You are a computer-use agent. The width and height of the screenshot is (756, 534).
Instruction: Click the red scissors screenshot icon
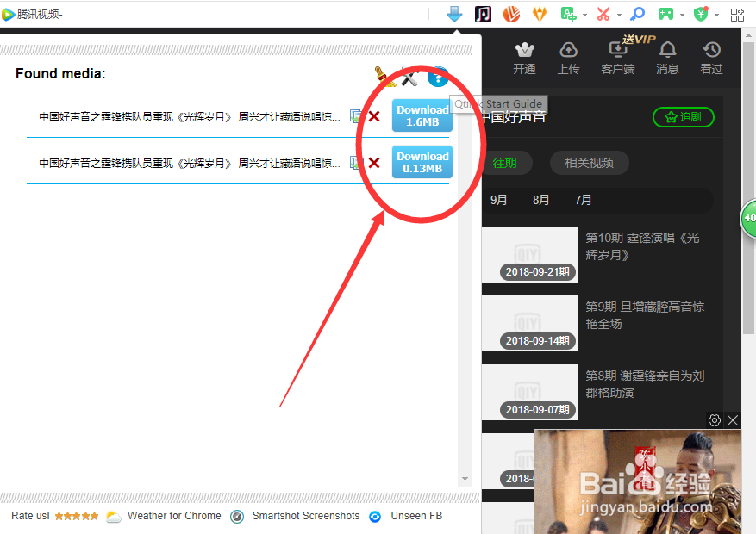point(603,15)
